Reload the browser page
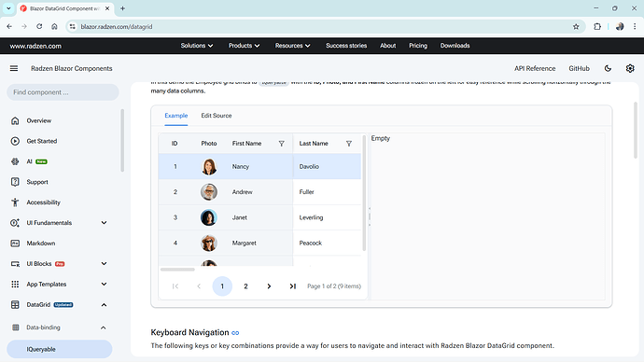 click(x=39, y=27)
